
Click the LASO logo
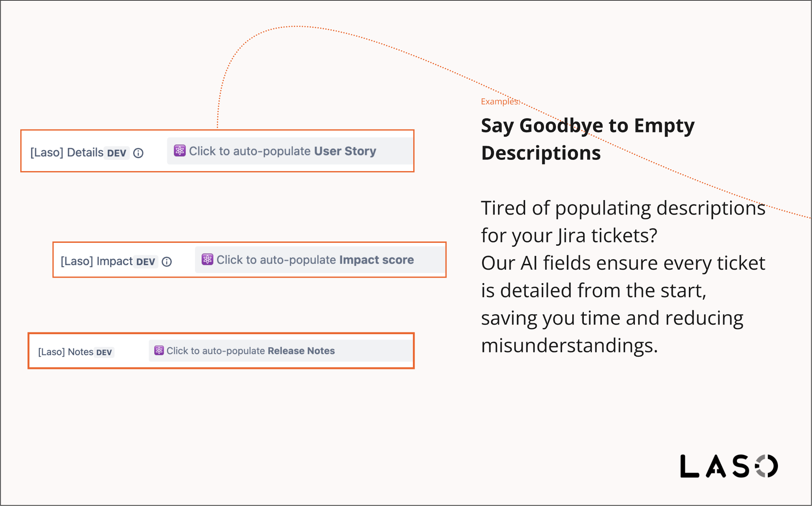click(729, 466)
